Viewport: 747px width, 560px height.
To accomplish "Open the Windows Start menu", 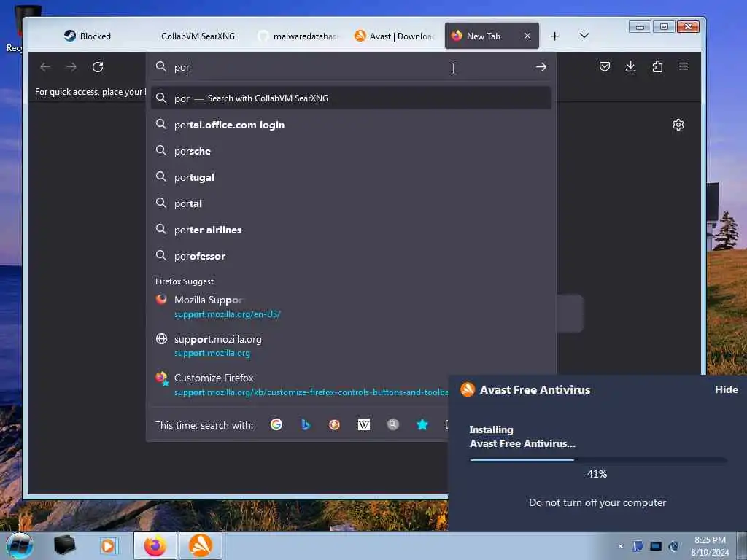I will coord(19,545).
